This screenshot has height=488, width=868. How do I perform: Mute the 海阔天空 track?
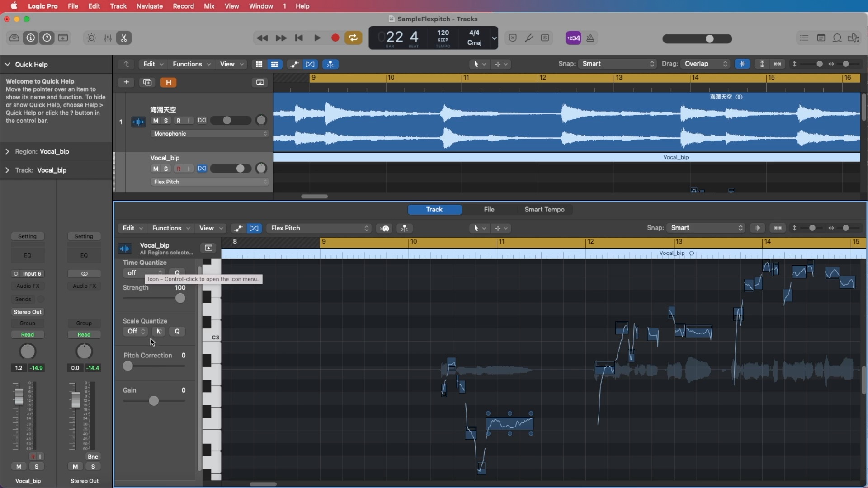click(156, 121)
